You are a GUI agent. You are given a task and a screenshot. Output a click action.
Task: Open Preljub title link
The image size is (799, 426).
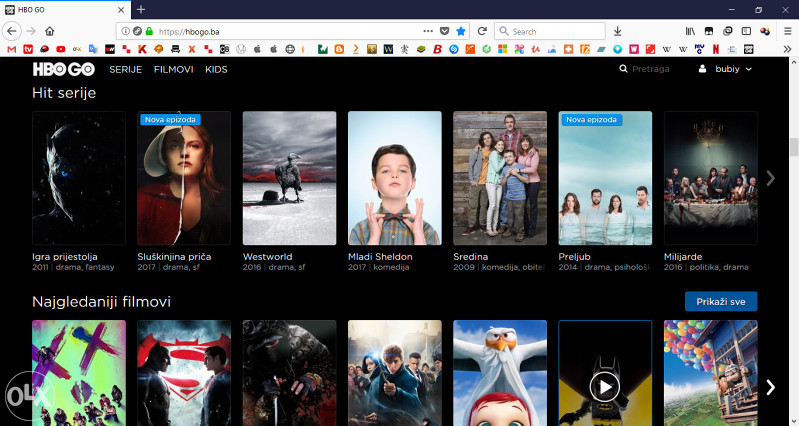point(574,256)
